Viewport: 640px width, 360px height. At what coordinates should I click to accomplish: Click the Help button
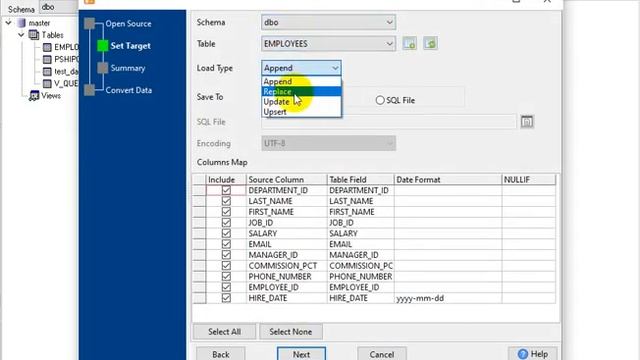tap(533, 354)
